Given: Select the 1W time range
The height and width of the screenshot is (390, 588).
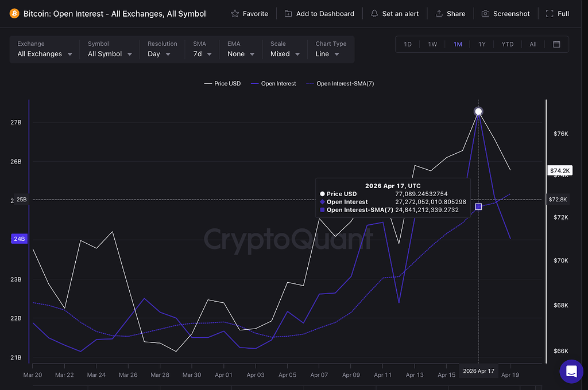Looking at the screenshot, I should [432, 44].
